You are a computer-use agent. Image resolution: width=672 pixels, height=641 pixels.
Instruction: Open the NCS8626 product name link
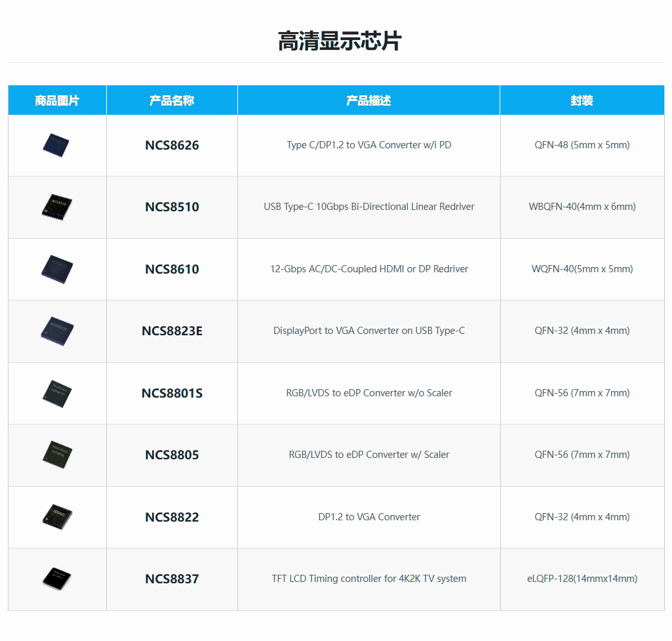point(172,146)
